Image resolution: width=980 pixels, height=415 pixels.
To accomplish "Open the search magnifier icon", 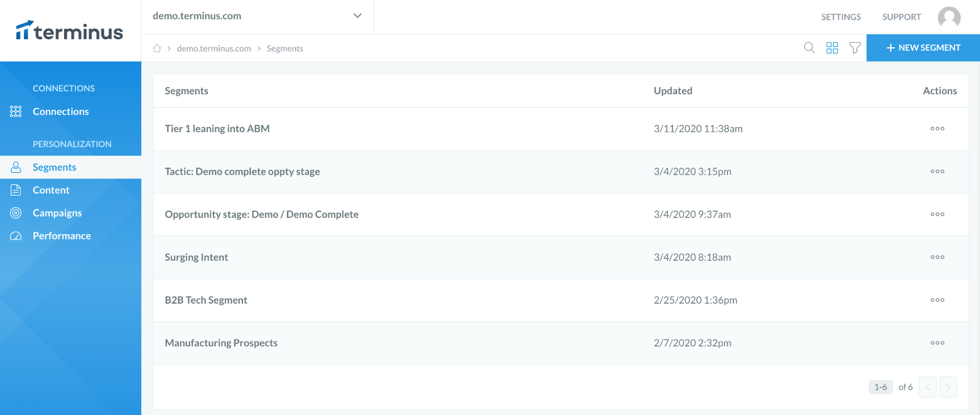I will coord(809,48).
